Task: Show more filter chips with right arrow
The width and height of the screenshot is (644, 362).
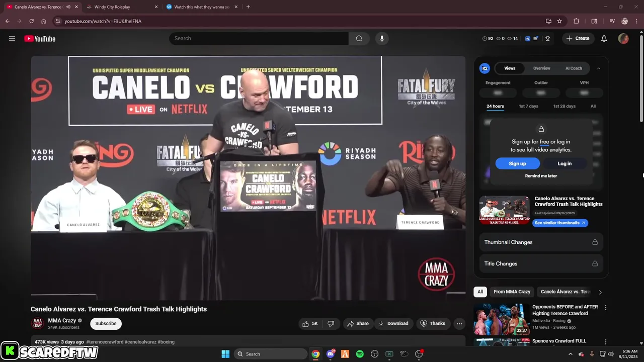Action: point(600,292)
